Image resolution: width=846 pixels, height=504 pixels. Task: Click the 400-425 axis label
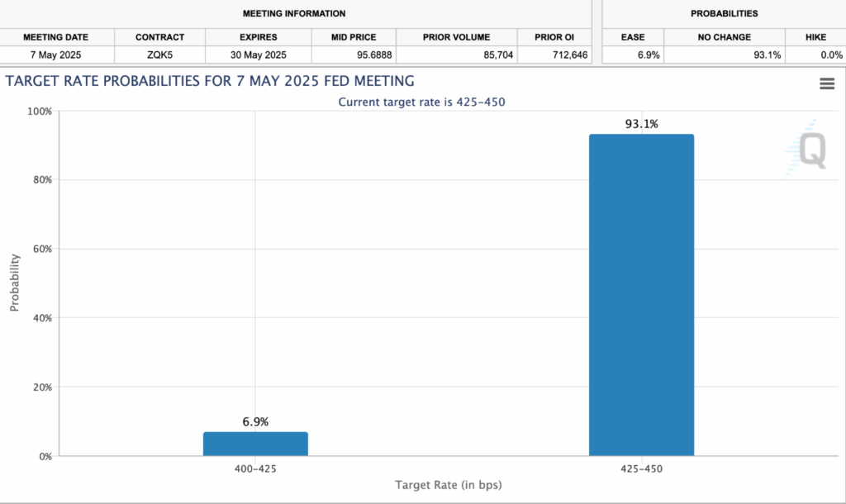click(254, 468)
